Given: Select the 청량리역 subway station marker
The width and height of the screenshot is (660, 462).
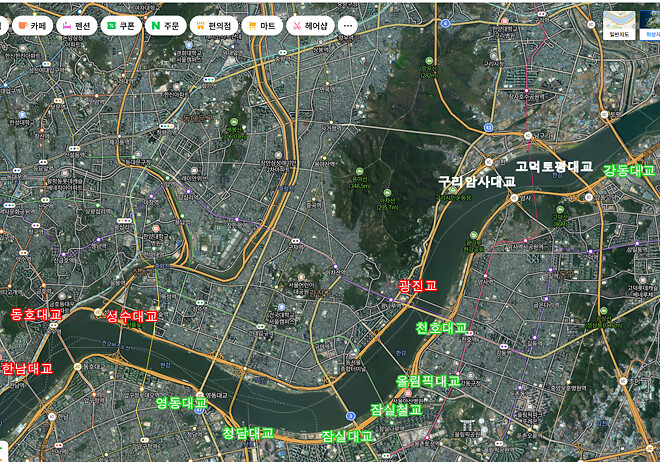Looking at the screenshot, I should coord(166,126).
